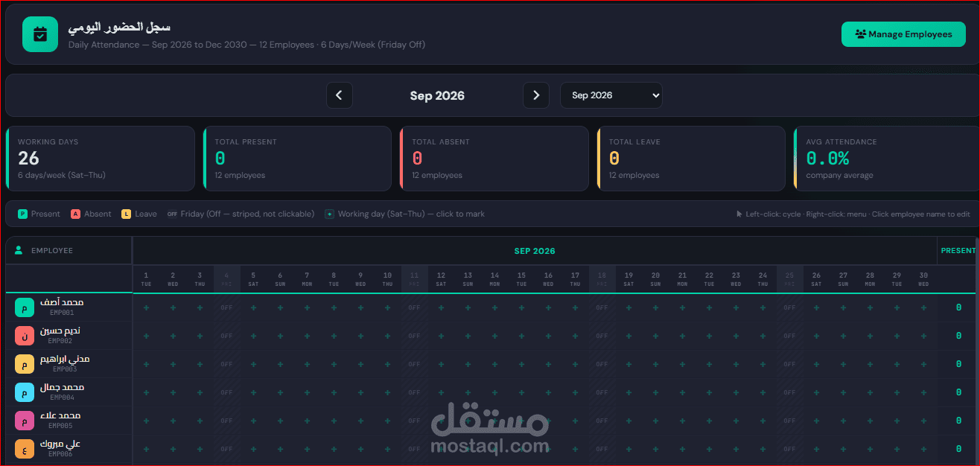Image resolution: width=980 pixels, height=466 pixels.
Task: Click the plus for EMP004 on day 8
Action: point(334,392)
